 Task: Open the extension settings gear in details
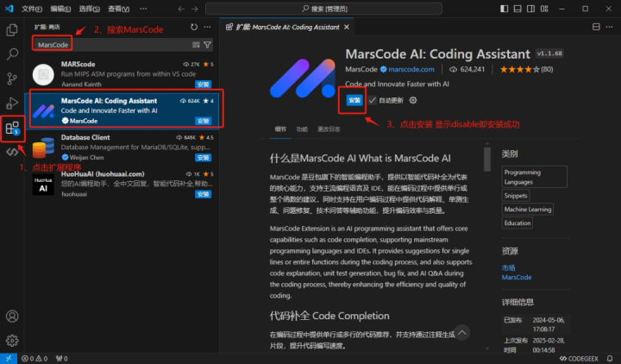(x=413, y=100)
